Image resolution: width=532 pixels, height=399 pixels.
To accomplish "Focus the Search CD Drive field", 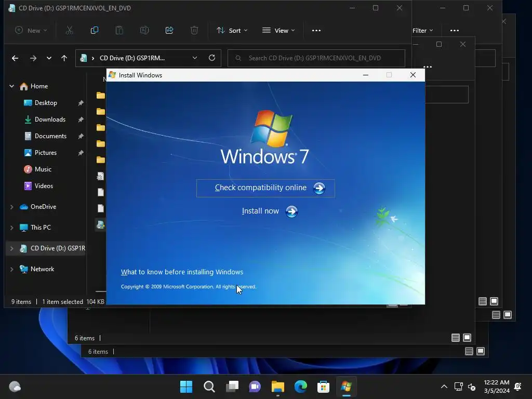I will [316, 58].
